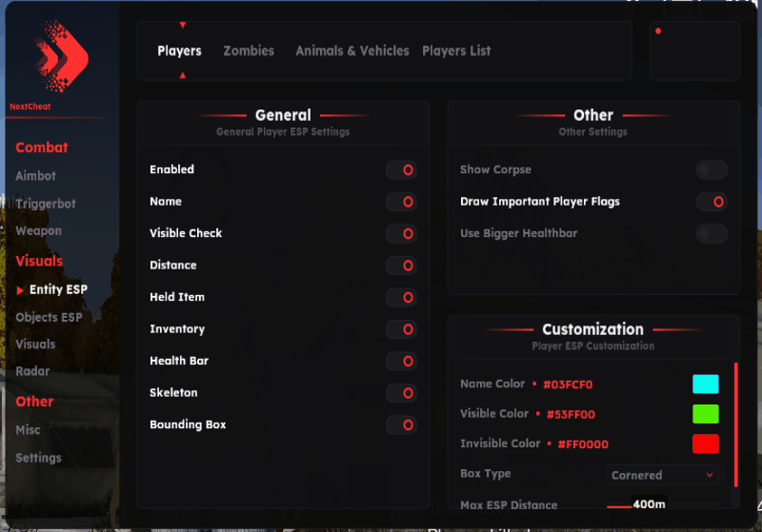Open the Radar section
Image resolution: width=762 pixels, height=532 pixels.
coord(32,371)
